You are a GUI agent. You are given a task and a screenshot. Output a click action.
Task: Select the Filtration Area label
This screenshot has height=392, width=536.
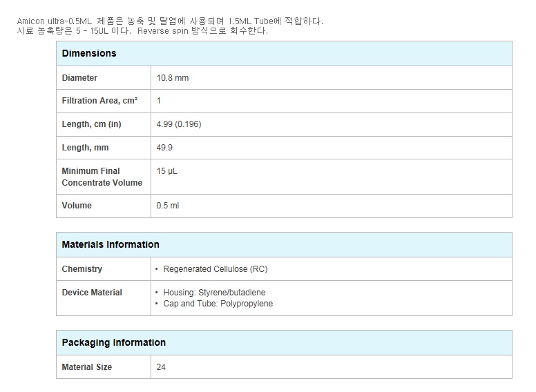point(99,101)
